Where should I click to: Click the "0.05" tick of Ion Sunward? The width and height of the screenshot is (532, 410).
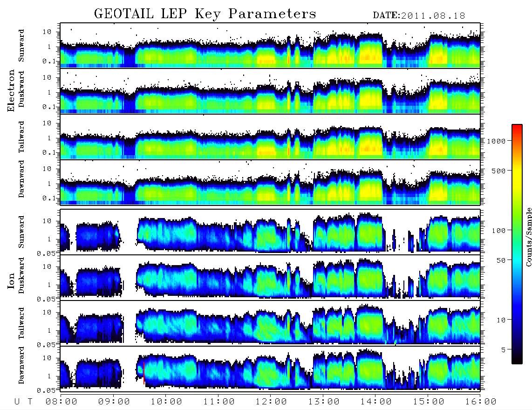(x=46, y=253)
